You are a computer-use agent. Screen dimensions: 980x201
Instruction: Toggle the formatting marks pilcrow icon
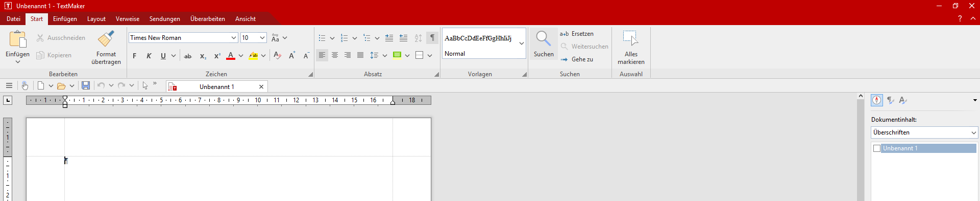(432, 38)
